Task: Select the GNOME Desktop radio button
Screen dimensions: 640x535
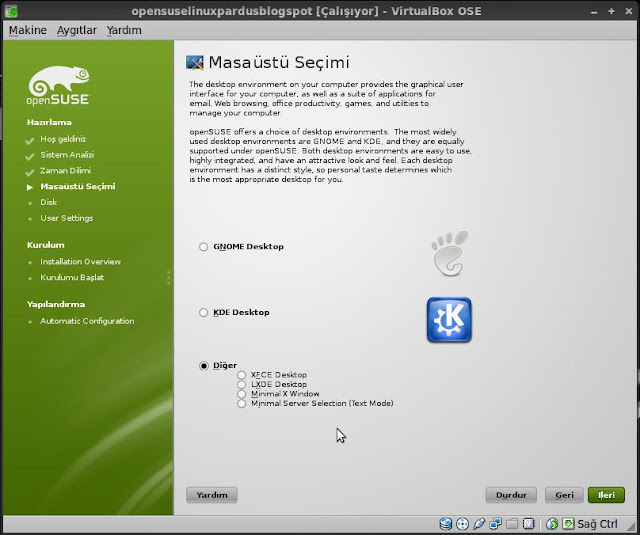Action: [203, 247]
